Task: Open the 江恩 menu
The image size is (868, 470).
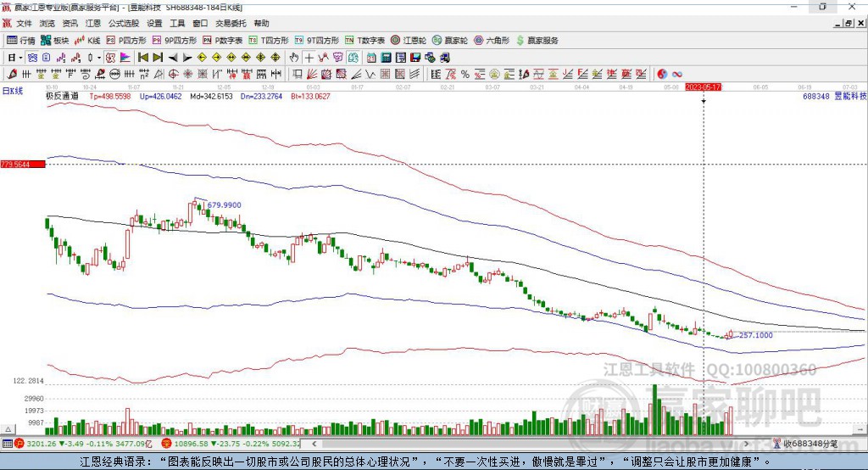Action: click(93, 23)
